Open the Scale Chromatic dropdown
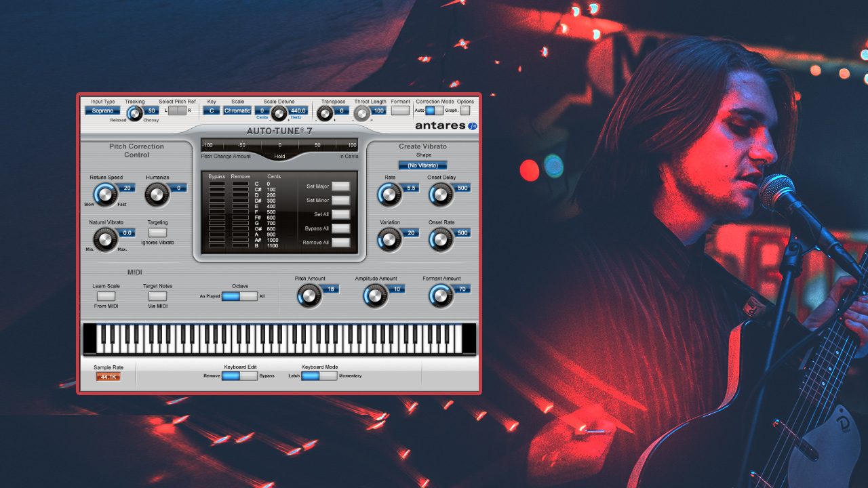The height and width of the screenshot is (488, 868). [x=237, y=110]
